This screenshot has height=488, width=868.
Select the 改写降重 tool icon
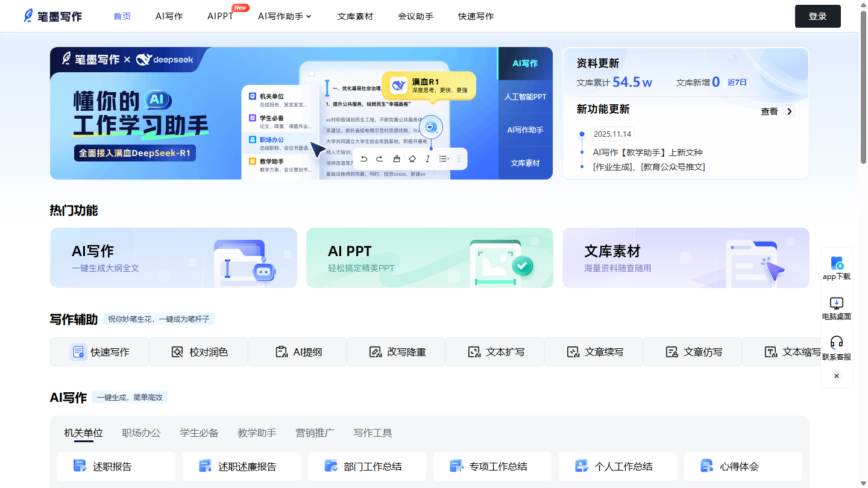tap(375, 352)
